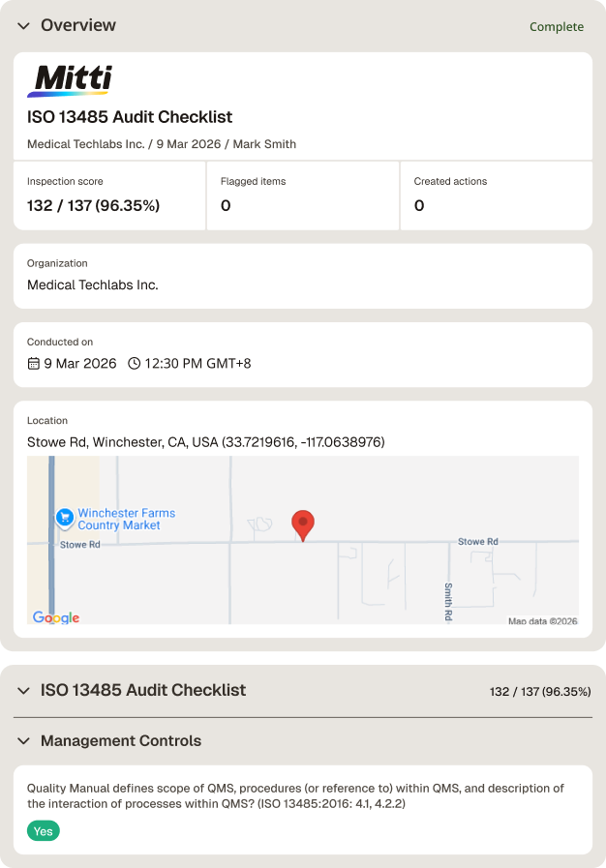Click the 12:30 PM GMT+8 time text
Screen dimensions: 606x868
197,364
